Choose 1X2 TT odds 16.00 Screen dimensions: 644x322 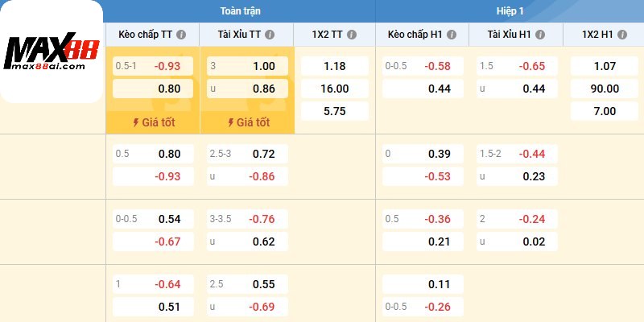coord(335,89)
